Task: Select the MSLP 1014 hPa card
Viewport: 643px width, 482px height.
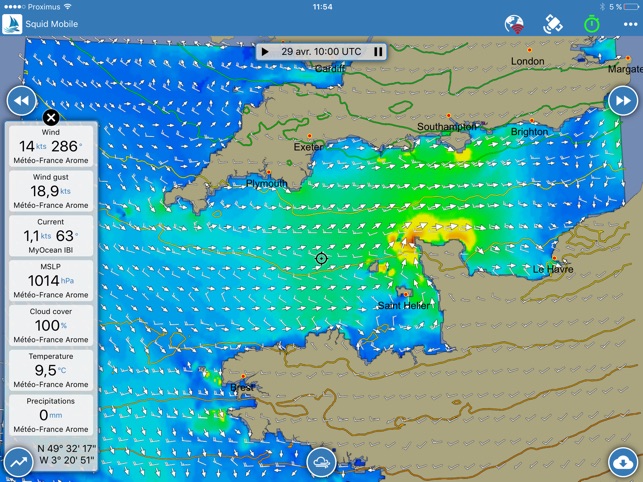Action: coord(51,281)
